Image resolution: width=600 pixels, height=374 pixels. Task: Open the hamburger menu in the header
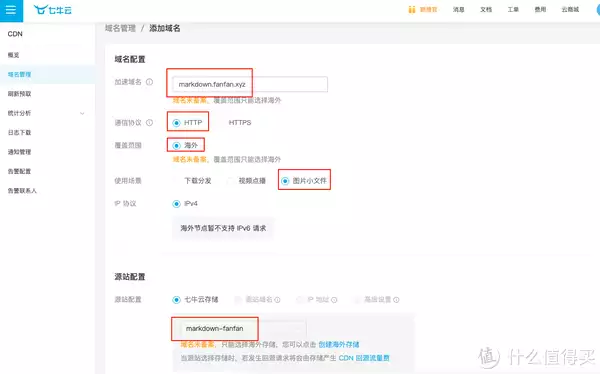pos(11,10)
